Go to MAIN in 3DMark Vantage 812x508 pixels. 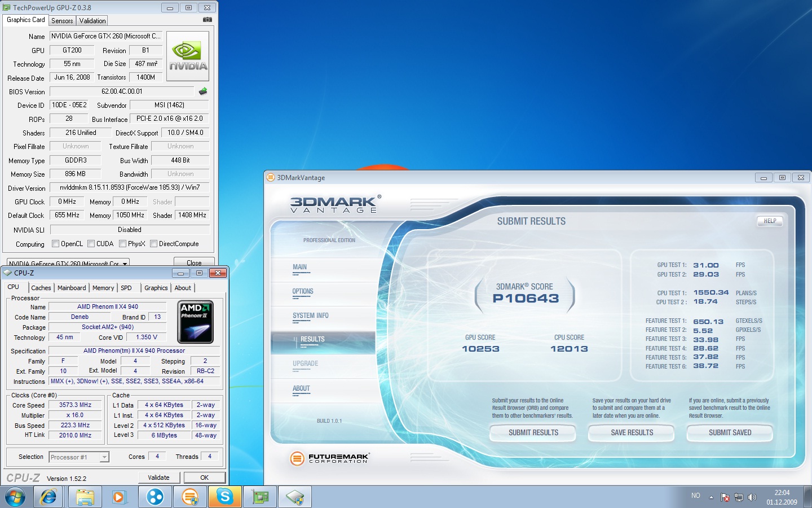click(x=300, y=268)
